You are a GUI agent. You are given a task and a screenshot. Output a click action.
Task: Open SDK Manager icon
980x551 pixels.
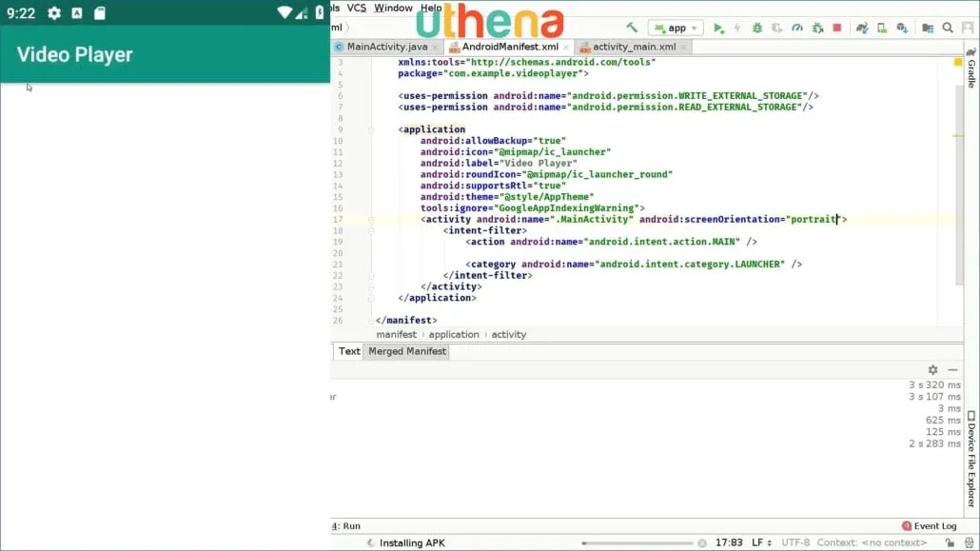tap(902, 29)
